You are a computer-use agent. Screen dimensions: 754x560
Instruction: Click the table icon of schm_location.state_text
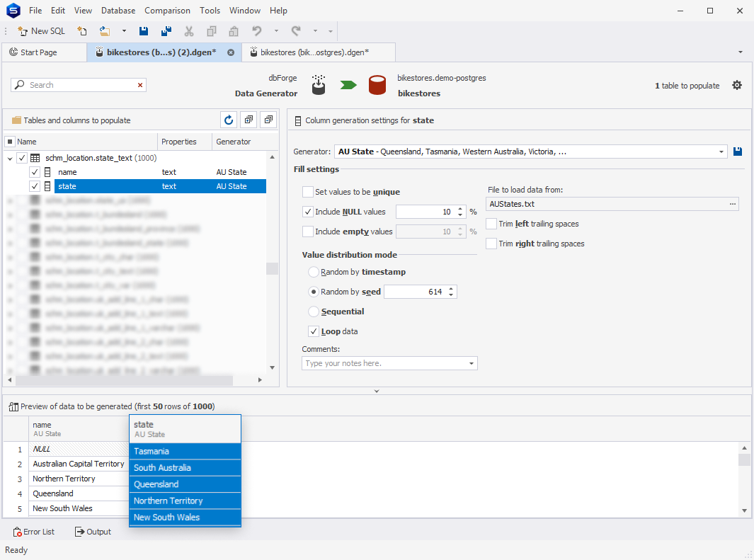[35, 158]
